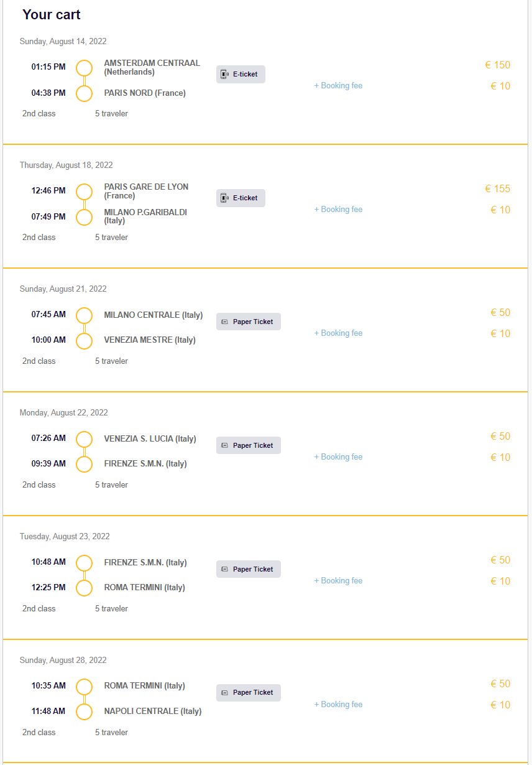Click the E-ticket phone icon for Amsterdam trip

pyautogui.click(x=224, y=75)
